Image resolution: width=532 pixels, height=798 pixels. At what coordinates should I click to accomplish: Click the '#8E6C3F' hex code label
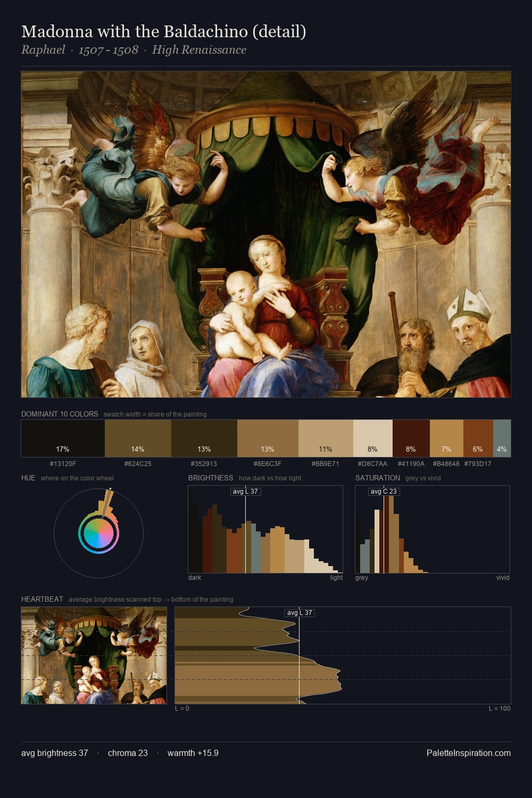point(268,464)
